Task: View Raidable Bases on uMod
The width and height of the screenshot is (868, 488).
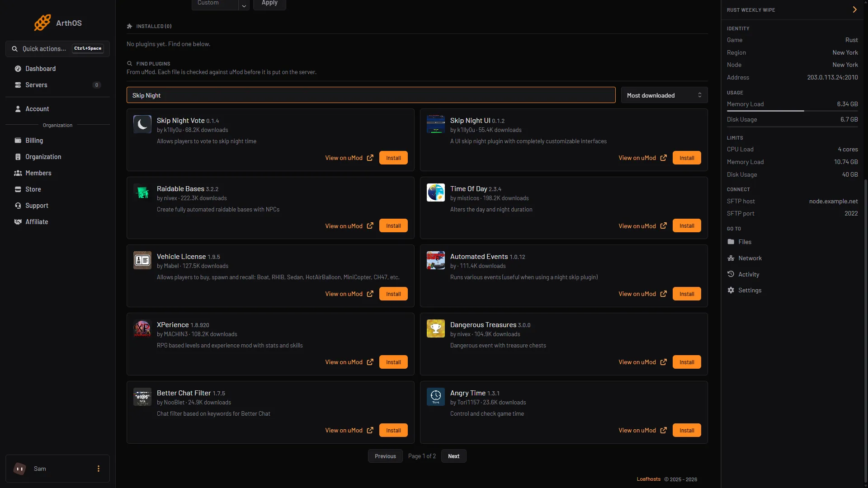Action: point(349,226)
